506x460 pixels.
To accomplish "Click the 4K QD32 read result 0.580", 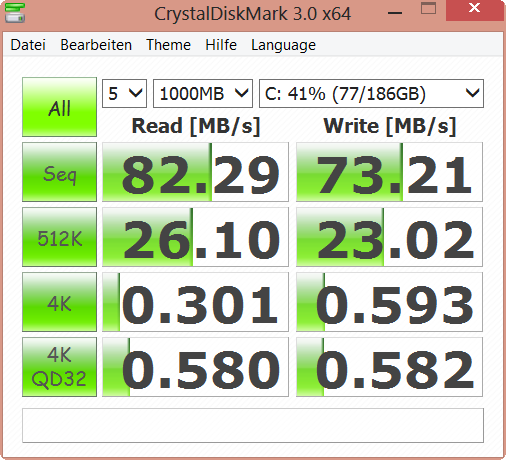I will [x=195, y=367].
